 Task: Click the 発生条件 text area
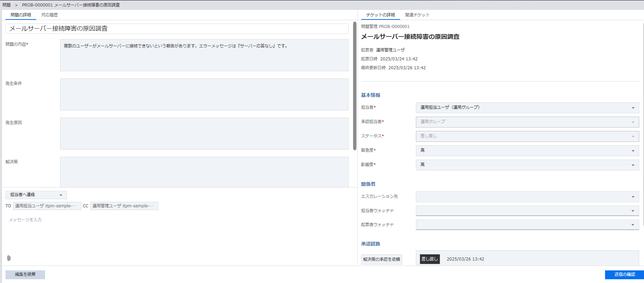tap(204, 94)
